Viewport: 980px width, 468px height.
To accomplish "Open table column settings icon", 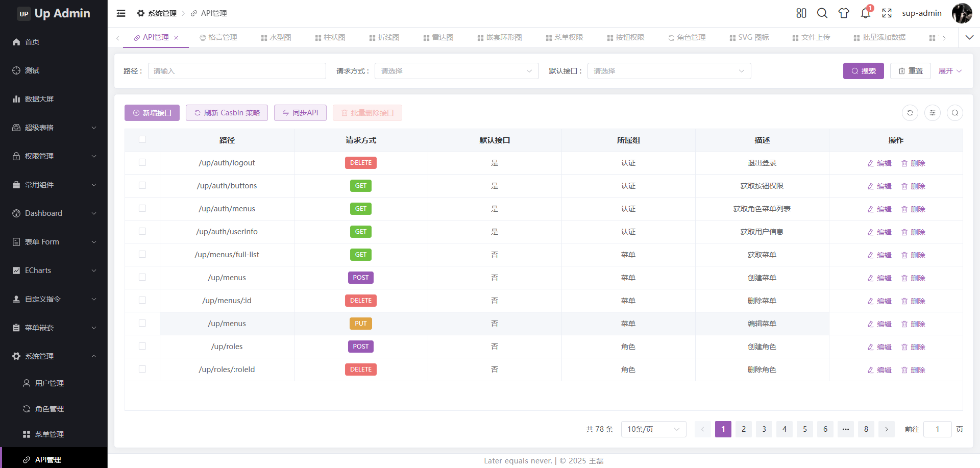I will point(932,113).
